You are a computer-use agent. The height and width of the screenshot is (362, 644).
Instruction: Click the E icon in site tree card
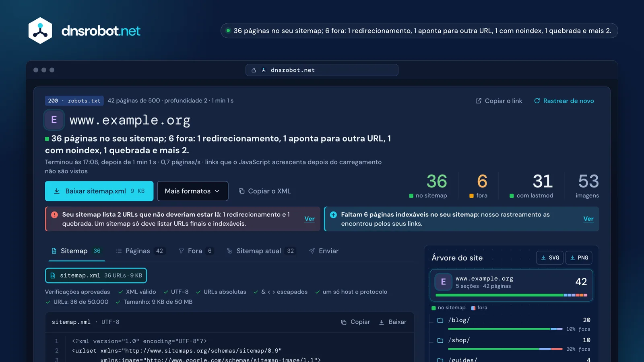tap(444, 282)
